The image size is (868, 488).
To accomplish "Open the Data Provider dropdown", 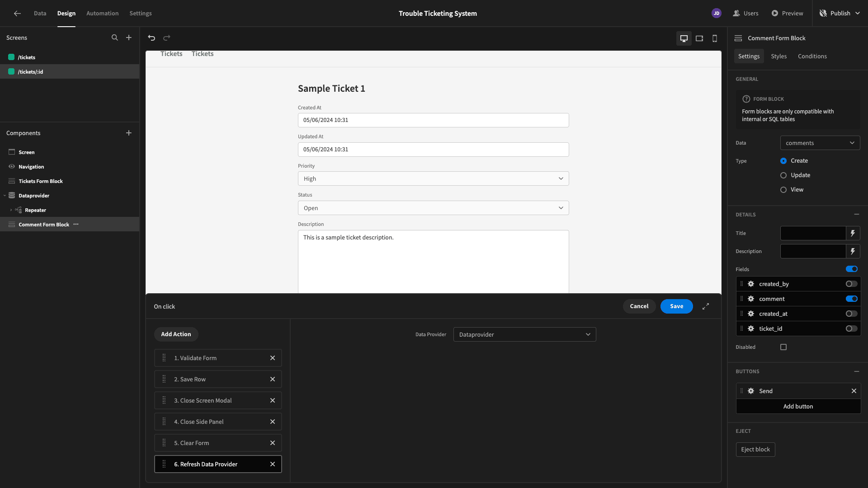I will coord(524,334).
